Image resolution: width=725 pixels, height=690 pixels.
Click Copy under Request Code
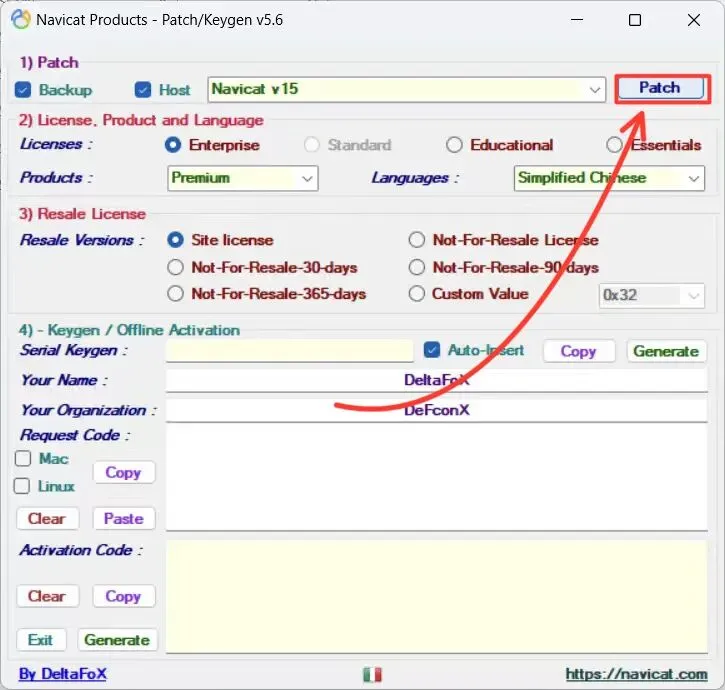pyautogui.click(x=123, y=473)
